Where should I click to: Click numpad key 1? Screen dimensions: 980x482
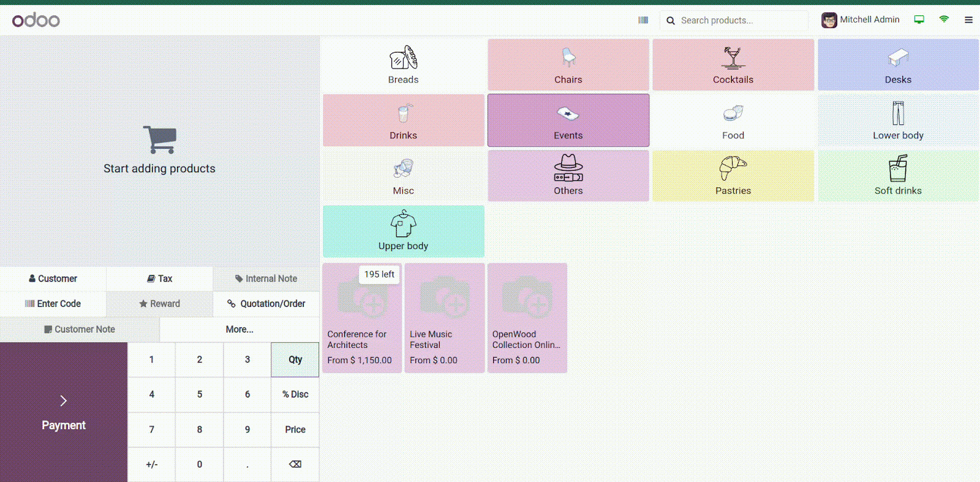point(151,360)
